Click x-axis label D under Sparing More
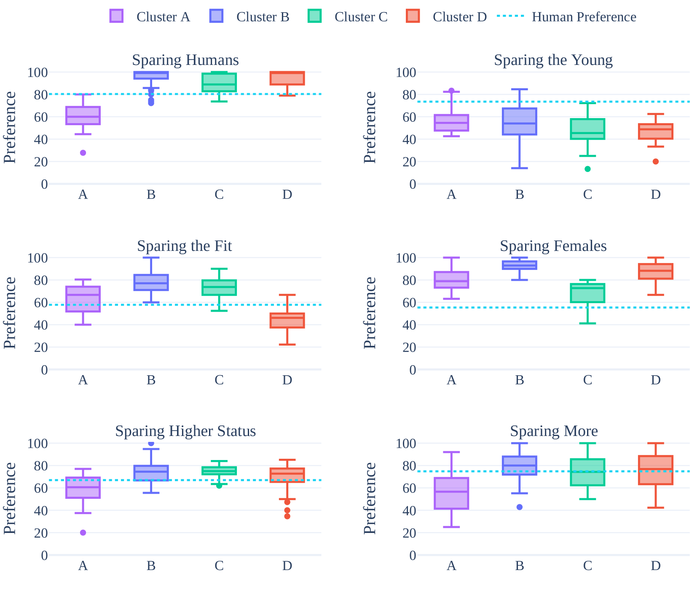The height and width of the screenshot is (600, 700). [x=656, y=566]
